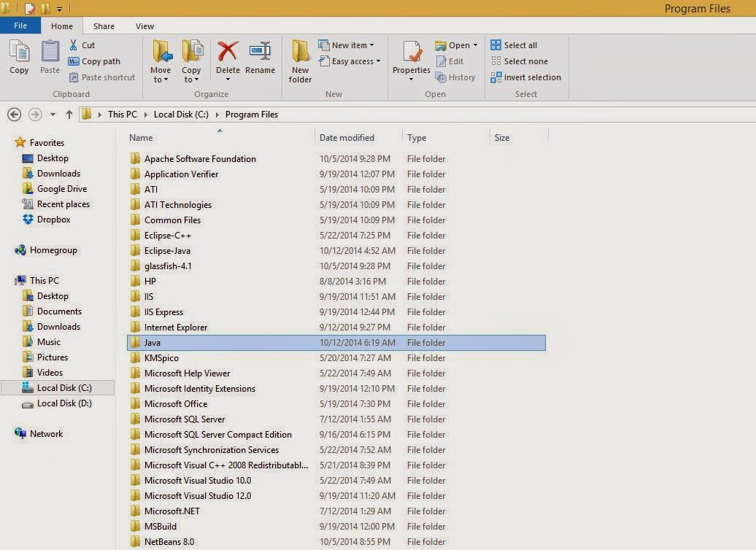Select the Internet Explorer folder
The width and height of the screenshot is (756, 550).
coord(169,328)
